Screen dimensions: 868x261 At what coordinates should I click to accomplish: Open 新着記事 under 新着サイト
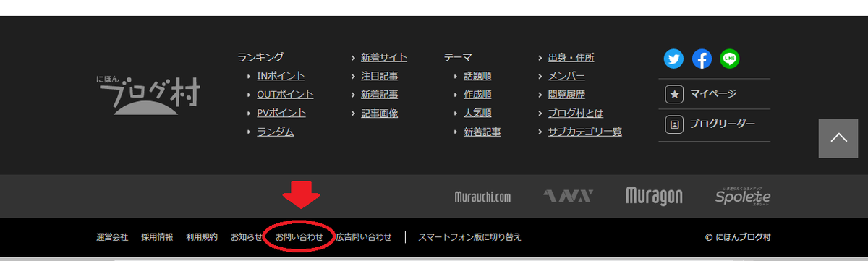[379, 95]
